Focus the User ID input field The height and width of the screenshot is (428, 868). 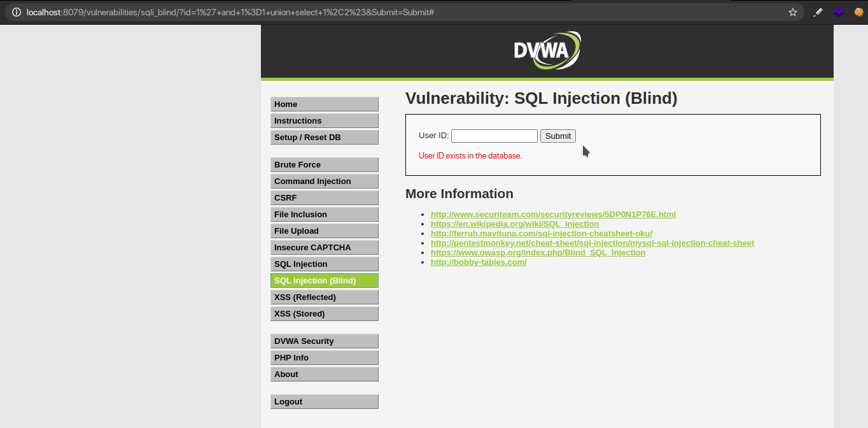pos(494,136)
